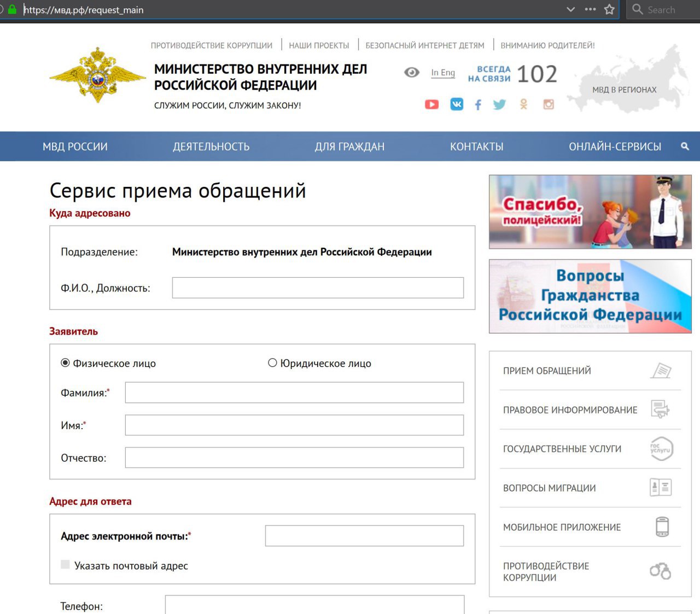Expand the address bar dropdown chevron
700x614 pixels.
pos(570,9)
